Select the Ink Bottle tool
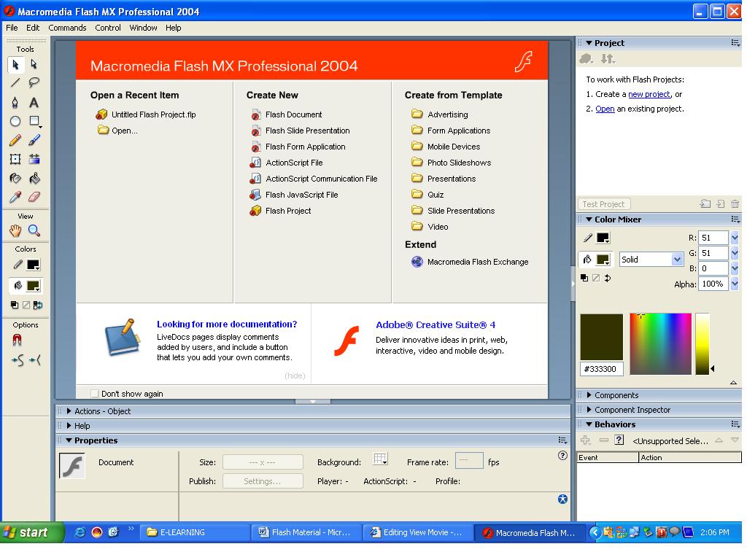 (x=16, y=179)
